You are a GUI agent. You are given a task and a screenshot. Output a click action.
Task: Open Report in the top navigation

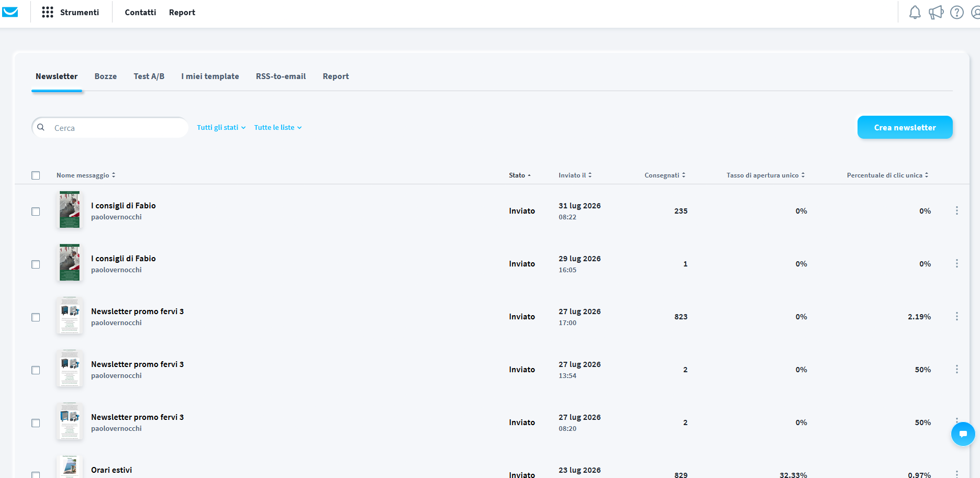(182, 12)
